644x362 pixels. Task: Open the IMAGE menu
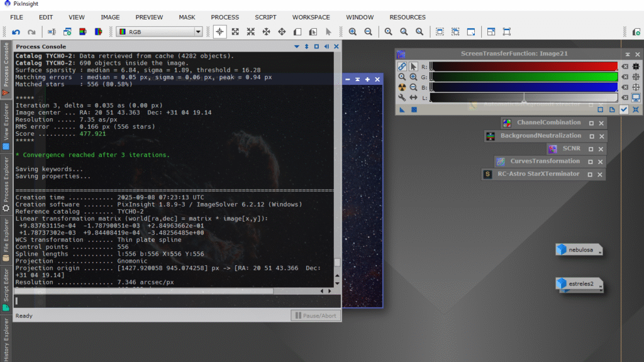click(x=110, y=17)
